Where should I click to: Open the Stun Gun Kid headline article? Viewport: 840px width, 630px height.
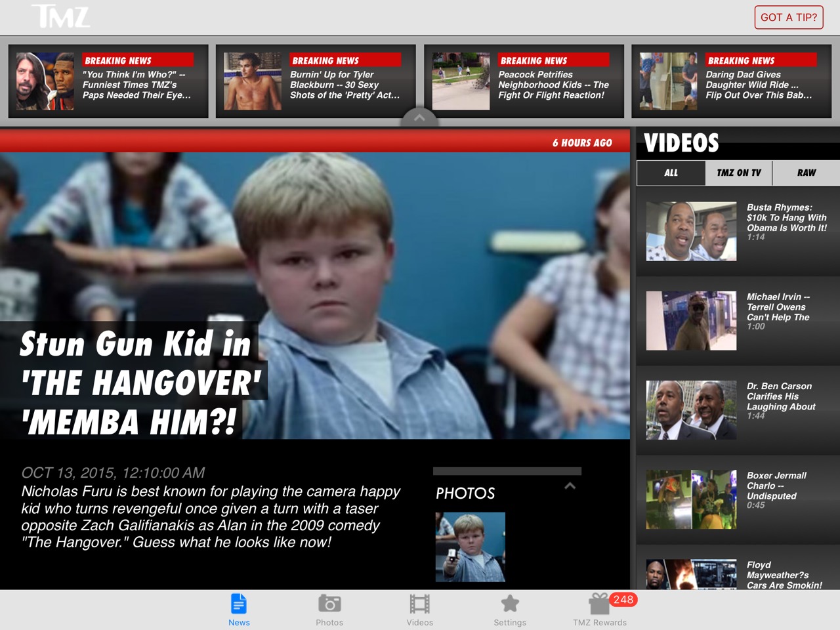coord(136,383)
